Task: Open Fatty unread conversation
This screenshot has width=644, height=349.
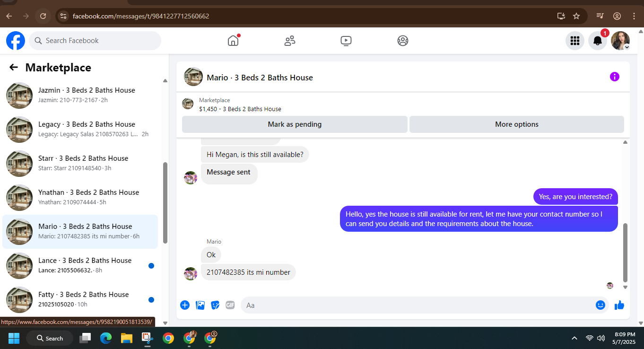Action: (80, 300)
